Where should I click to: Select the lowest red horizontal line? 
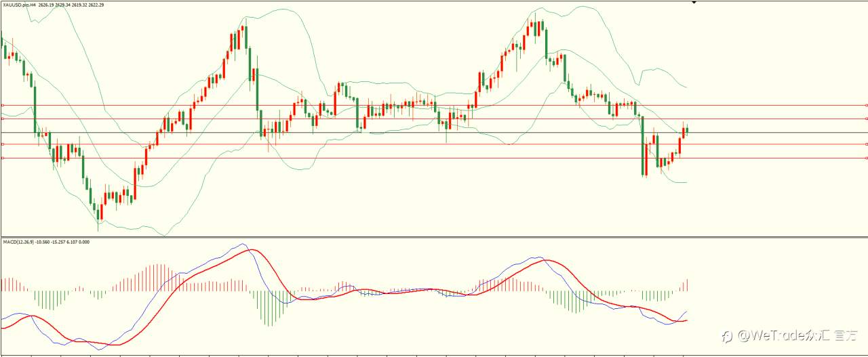pos(434,158)
